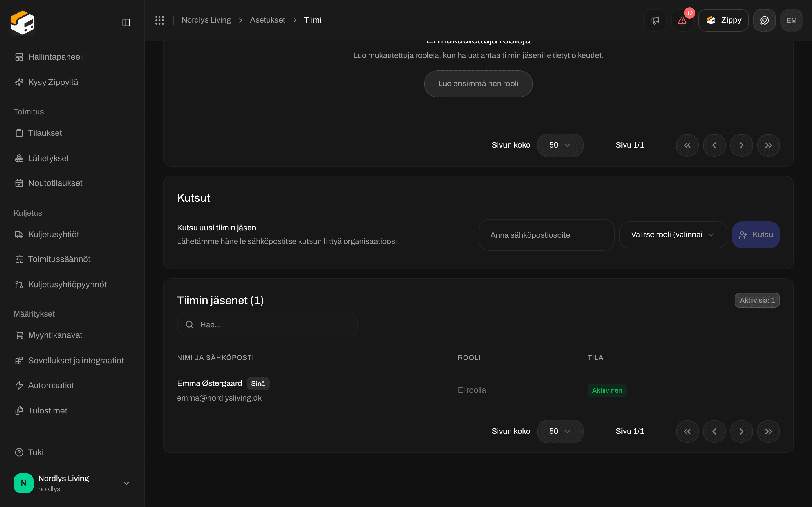Viewport: 812px width, 507px height.
Task: Open the announcements megaphone icon
Action: tap(655, 20)
